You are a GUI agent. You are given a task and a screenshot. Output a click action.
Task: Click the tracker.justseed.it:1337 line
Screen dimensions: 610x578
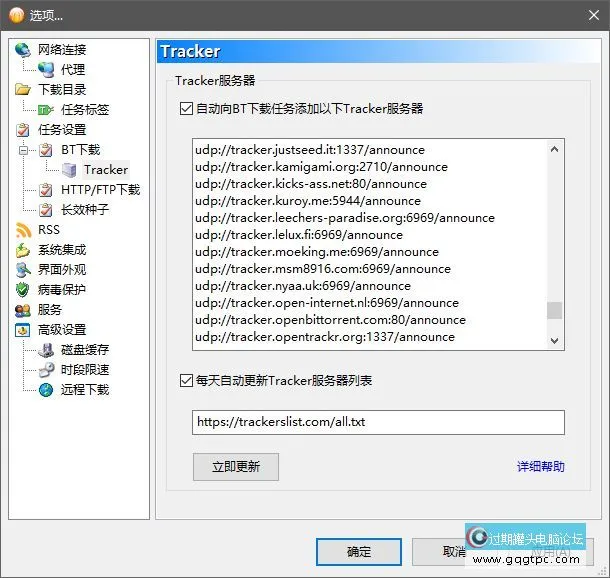coord(310,150)
